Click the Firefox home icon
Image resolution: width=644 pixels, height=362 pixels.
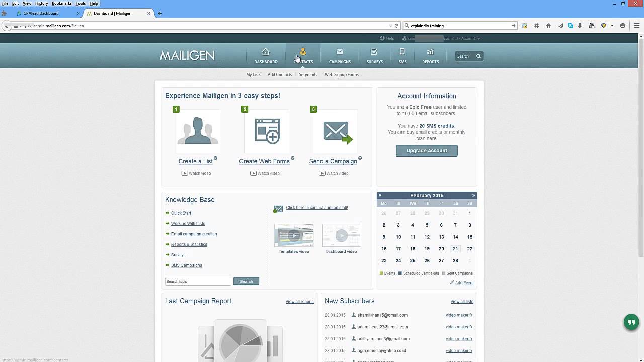pyautogui.click(x=548, y=26)
